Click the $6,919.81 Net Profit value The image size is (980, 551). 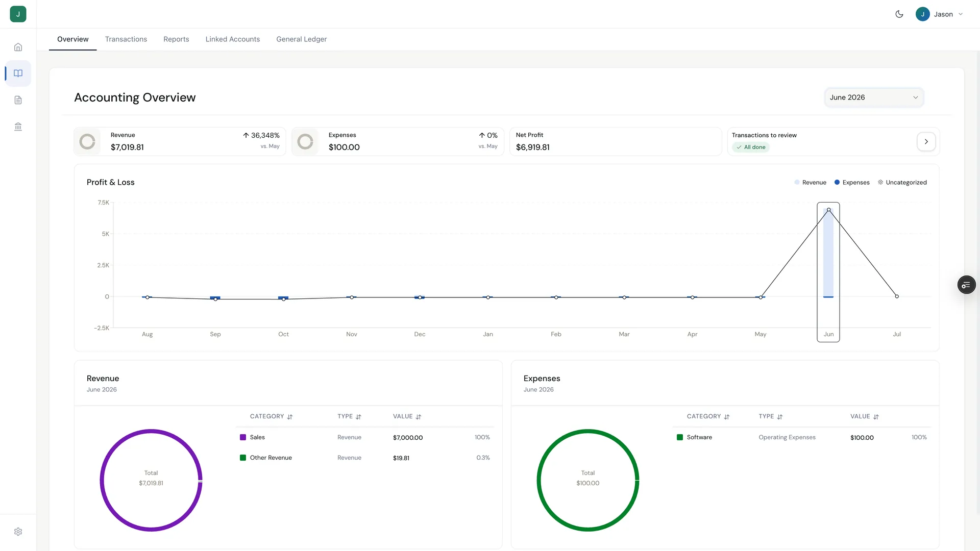click(533, 147)
